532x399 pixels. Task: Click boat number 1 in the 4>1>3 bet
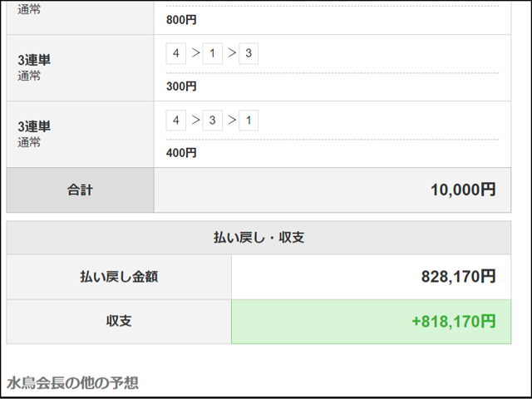(x=213, y=53)
